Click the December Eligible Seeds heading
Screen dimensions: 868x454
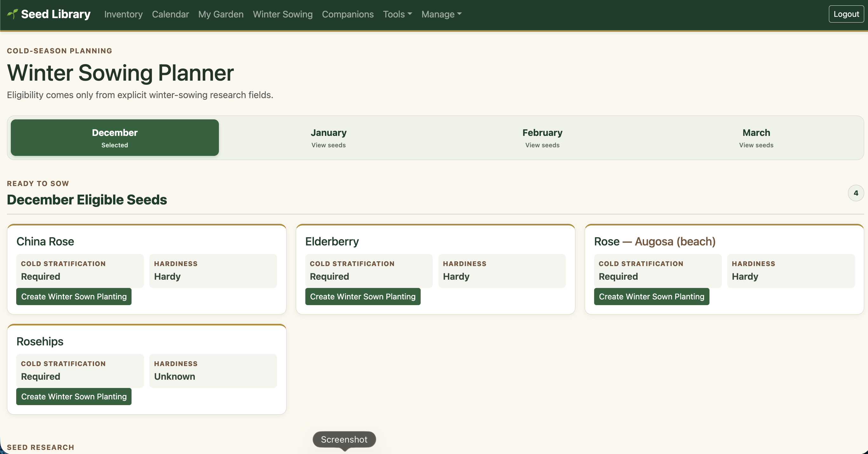[x=87, y=200]
